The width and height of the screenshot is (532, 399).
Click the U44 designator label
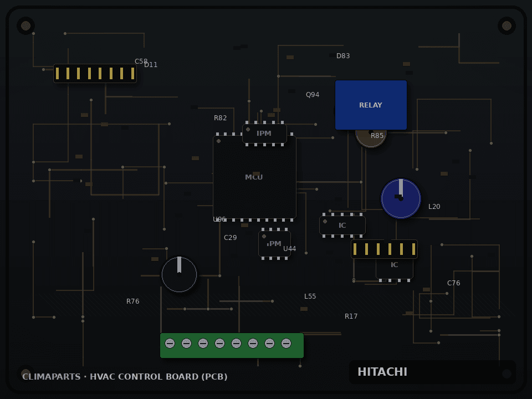289,249
